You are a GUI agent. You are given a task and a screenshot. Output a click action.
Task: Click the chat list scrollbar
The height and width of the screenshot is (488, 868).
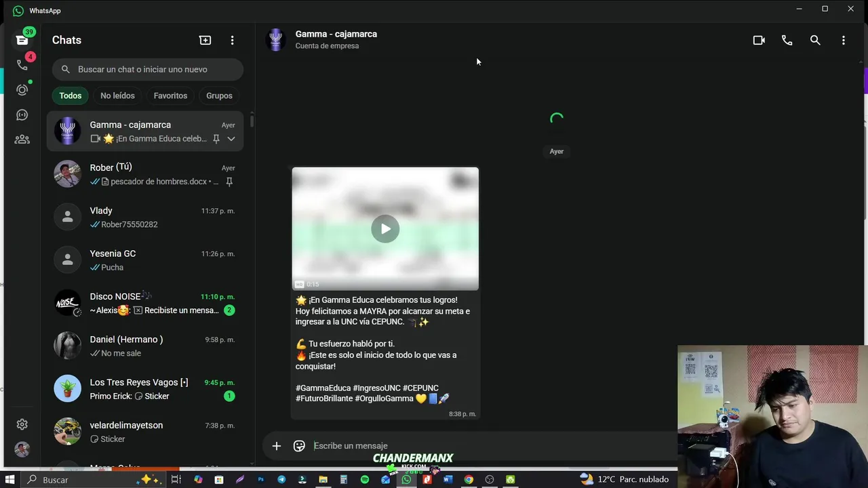252,121
